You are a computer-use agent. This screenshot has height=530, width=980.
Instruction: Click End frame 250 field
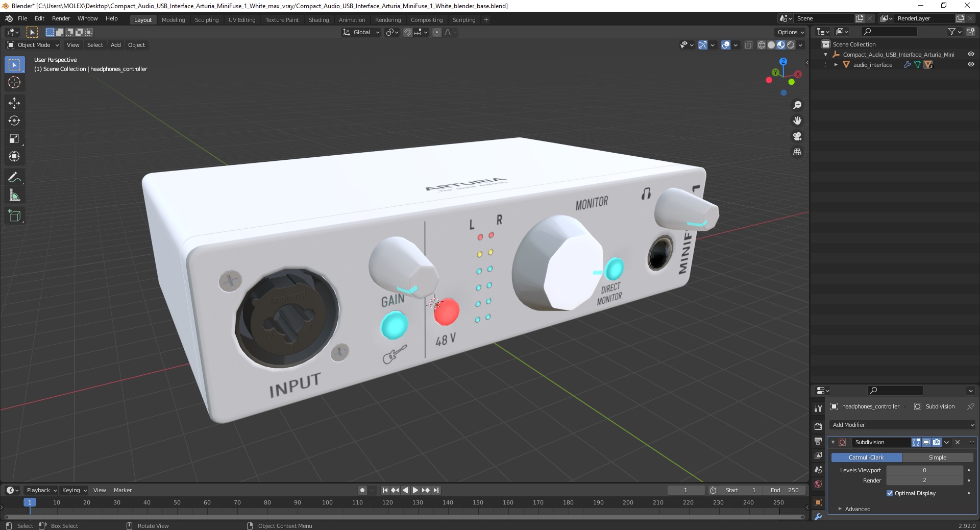click(x=785, y=490)
